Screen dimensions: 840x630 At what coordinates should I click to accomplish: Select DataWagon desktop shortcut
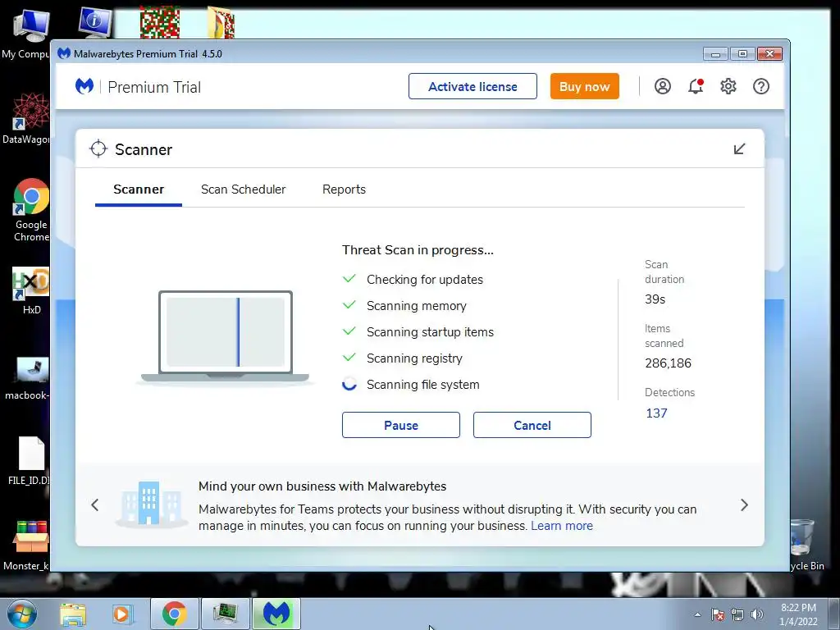coord(27,118)
